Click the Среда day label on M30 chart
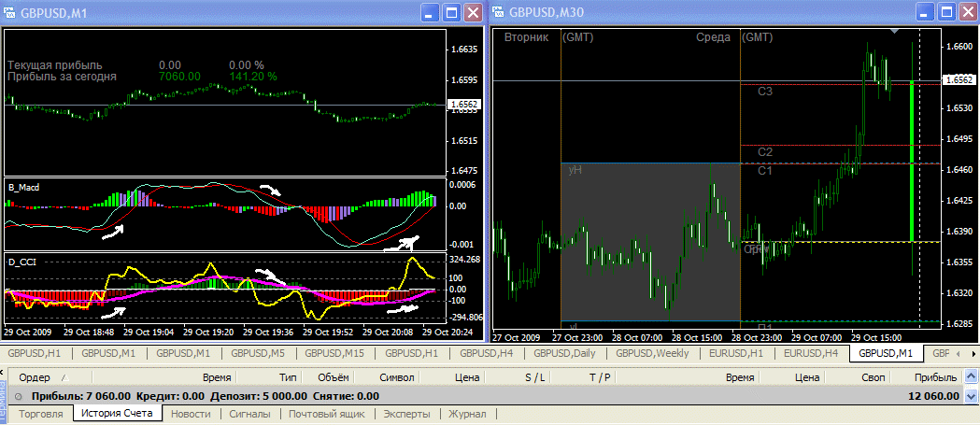 (x=713, y=37)
